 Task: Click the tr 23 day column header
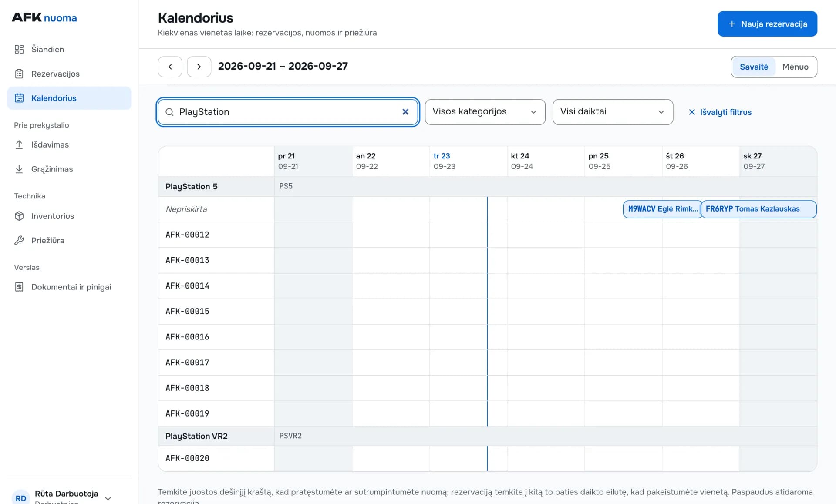[468, 161]
